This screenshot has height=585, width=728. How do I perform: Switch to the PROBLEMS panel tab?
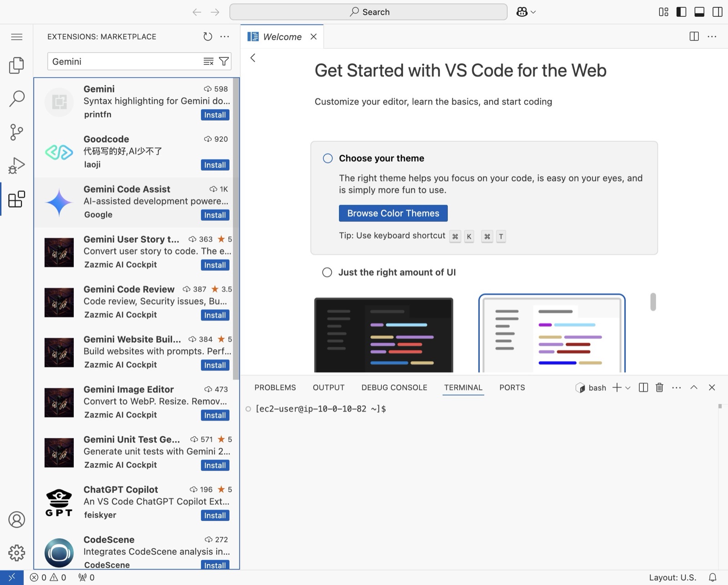pos(275,387)
